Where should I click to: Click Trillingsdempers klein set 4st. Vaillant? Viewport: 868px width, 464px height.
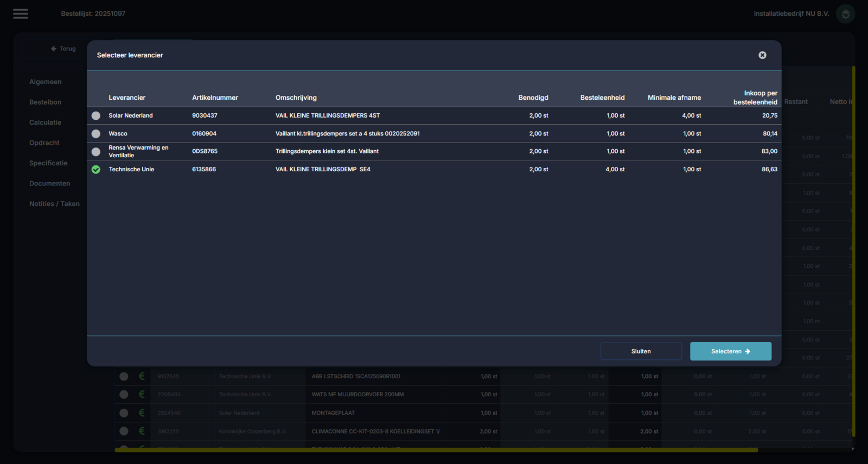pyautogui.click(x=327, y=151)
